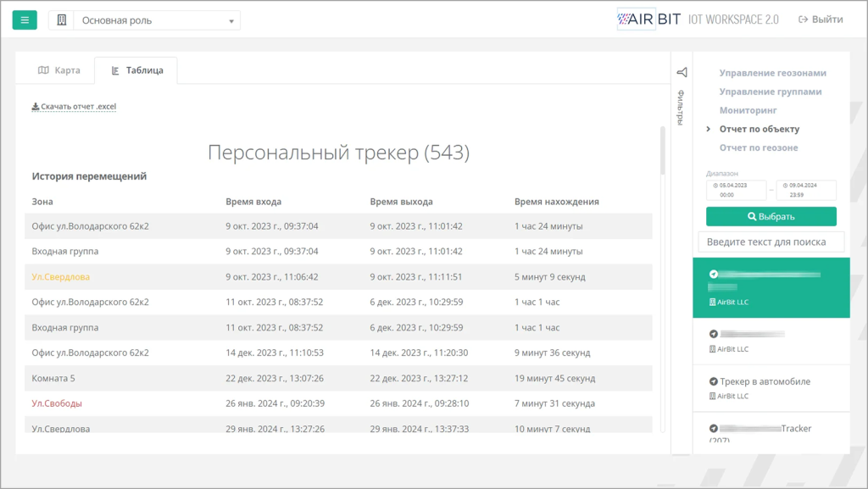Image resolution: width=868 pixels, height=489 pixels.
Task: Focus the Введите текст для поиска field
Action: coord(771,242)
